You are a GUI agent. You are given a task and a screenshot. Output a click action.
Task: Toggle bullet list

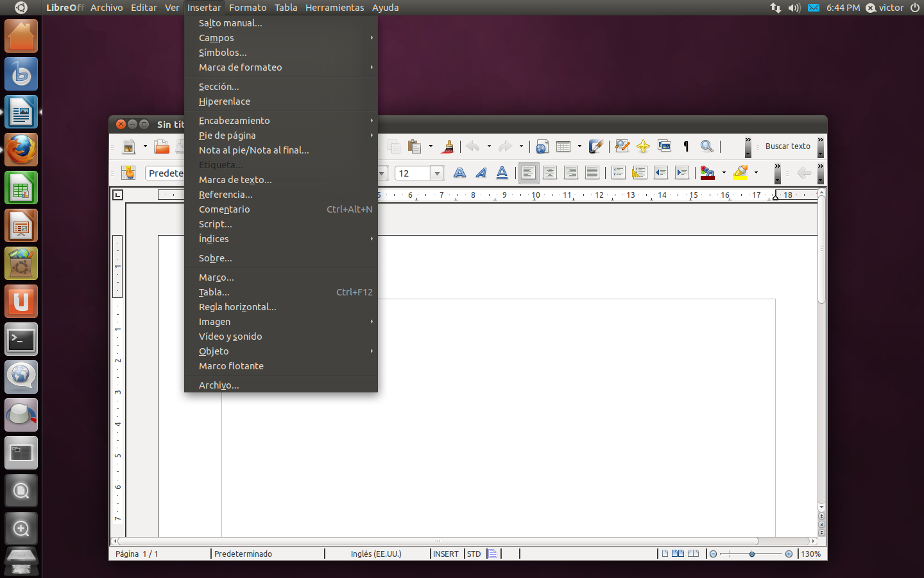(x=640, y=173)
